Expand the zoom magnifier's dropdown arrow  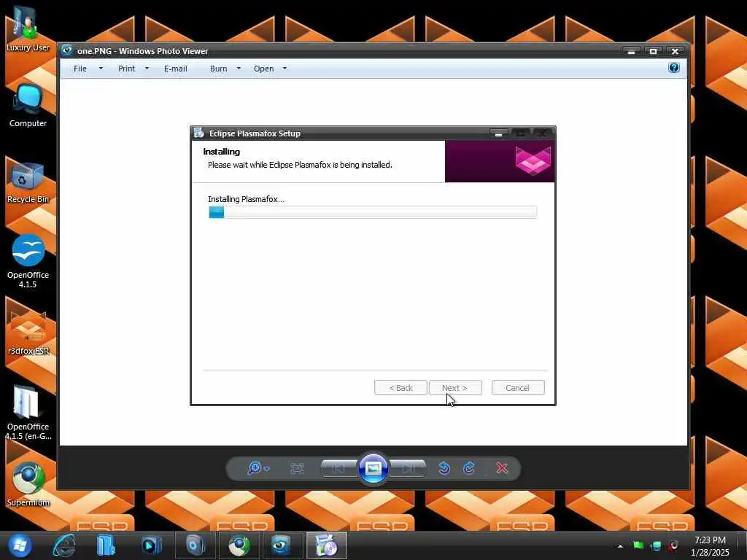267,469
